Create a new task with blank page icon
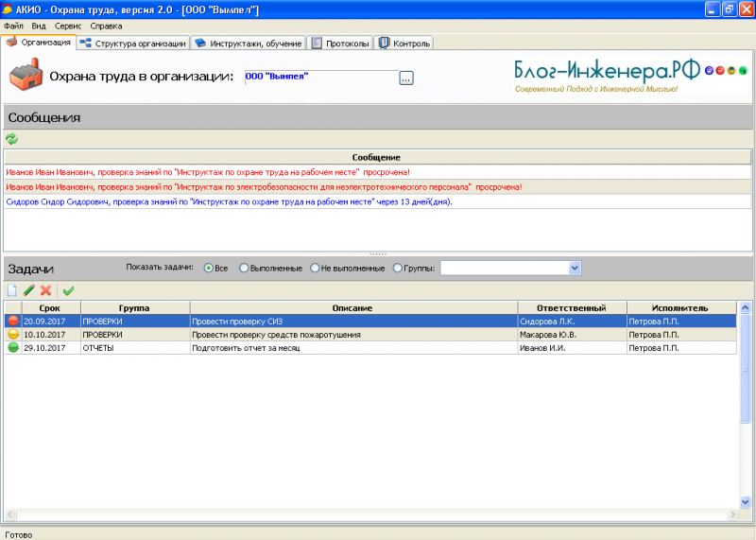This screenshot has width=756, height=540. 12,290
